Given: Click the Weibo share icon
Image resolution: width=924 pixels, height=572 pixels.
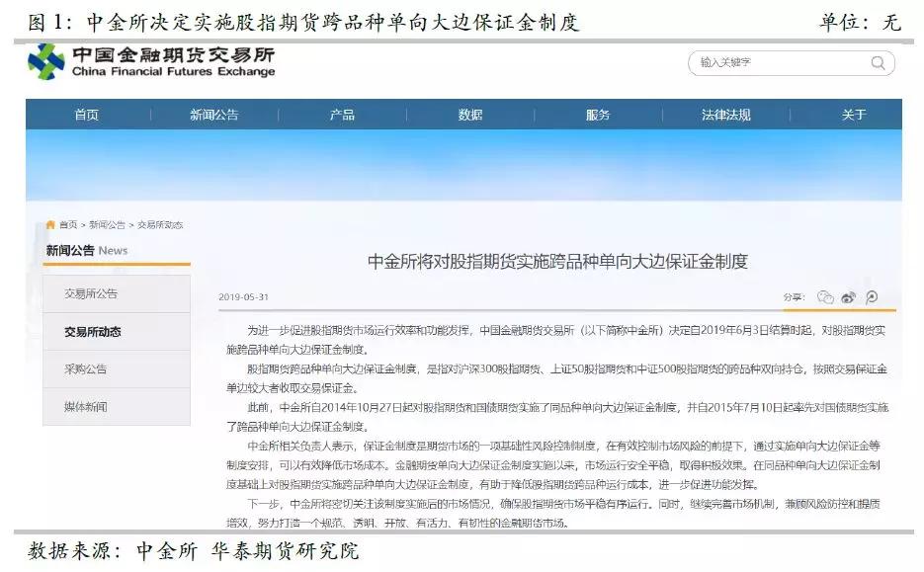Looking at the screenshot, I should [x=849, y=296].
